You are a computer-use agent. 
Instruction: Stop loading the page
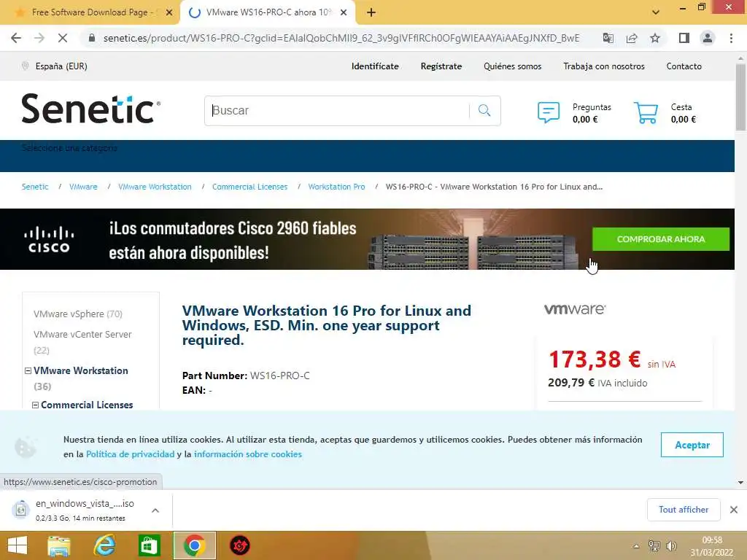click(x=63, y=38)
